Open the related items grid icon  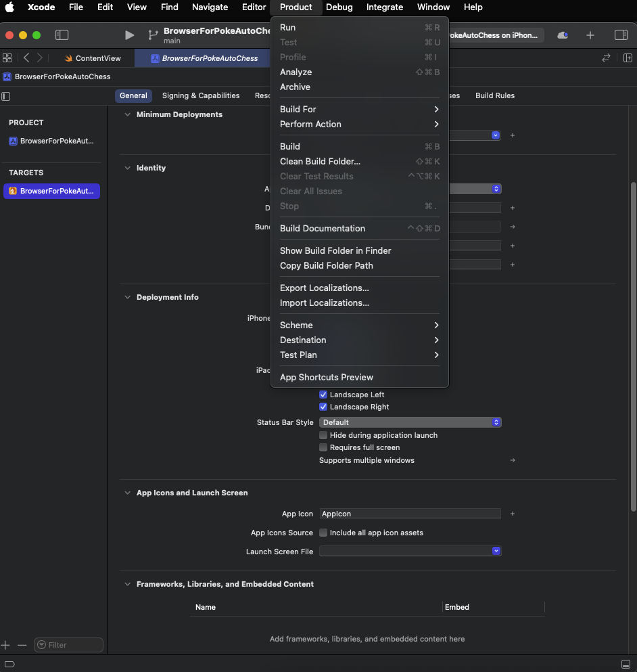[7, 58]
